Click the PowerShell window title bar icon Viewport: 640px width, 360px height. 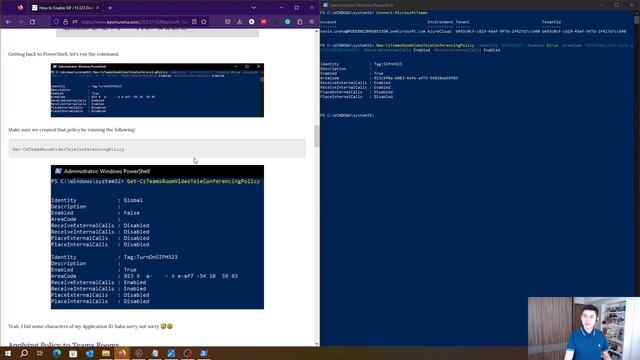(x=325, y=5)
